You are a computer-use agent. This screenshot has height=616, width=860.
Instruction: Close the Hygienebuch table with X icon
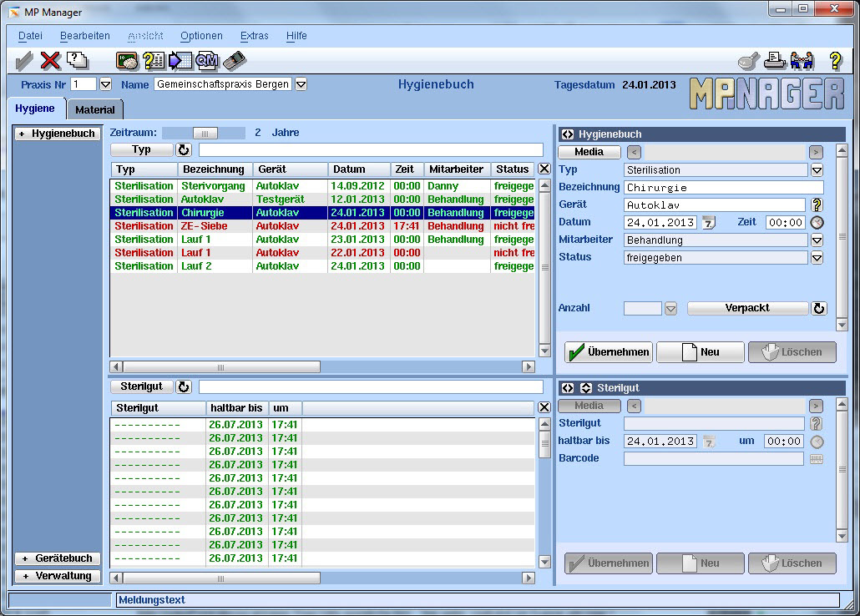[544, 169]
